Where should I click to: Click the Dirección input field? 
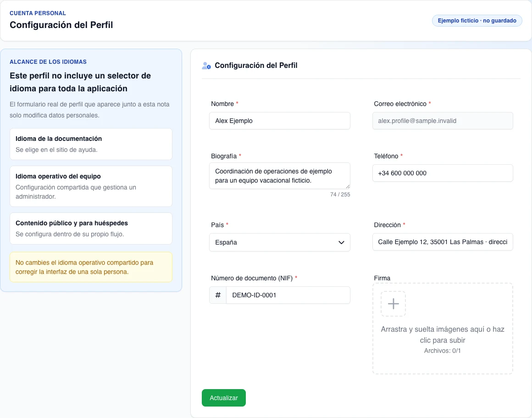click(443, 242)
